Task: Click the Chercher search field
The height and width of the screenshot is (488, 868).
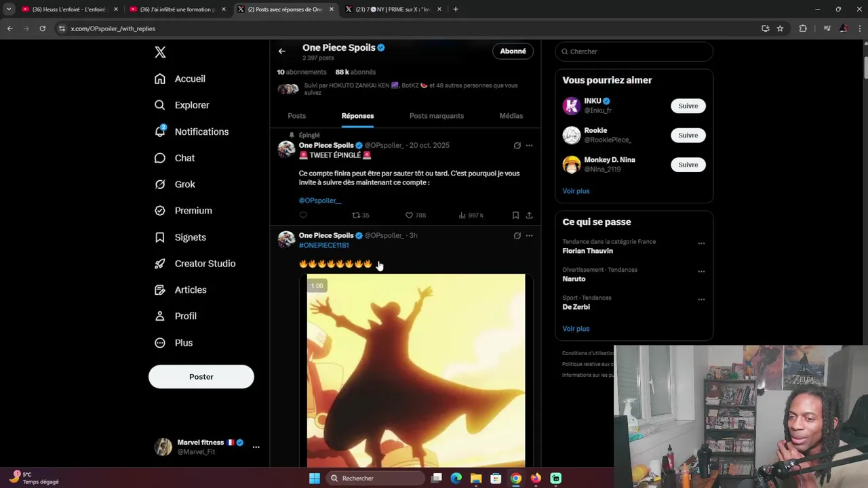Action: [634, 52]
